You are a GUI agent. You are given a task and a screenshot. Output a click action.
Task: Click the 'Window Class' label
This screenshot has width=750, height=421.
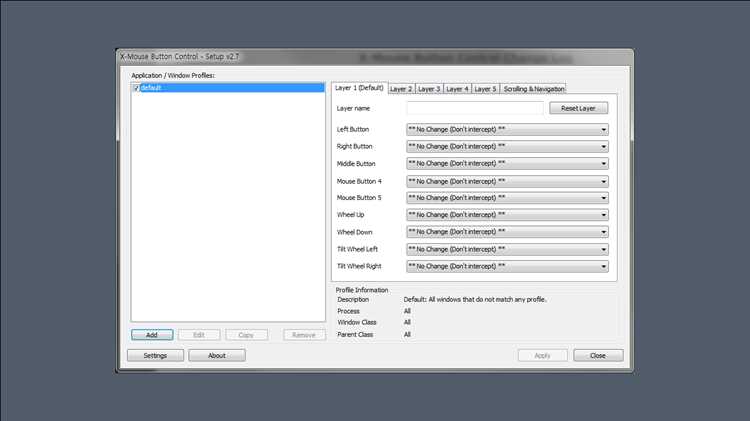tap(357, 322)
